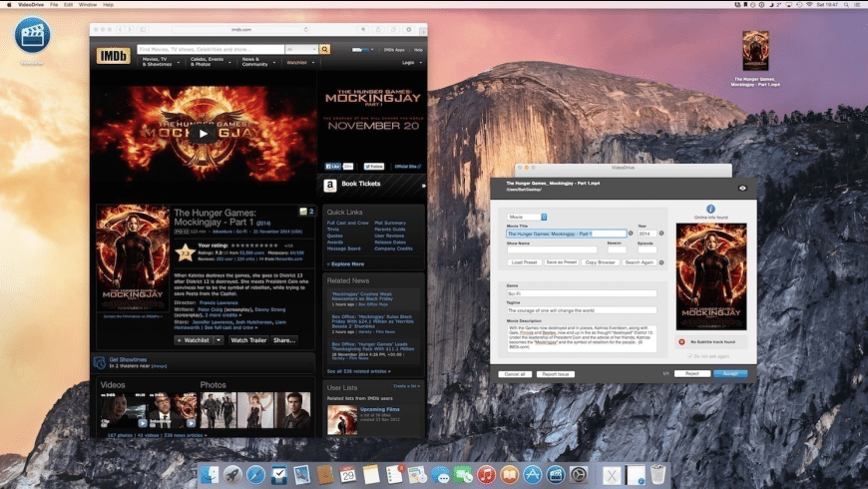The width and height of the screenshot is (868, 489).
Task: Open the Movie type dropdown
Action: [x=527, y=218]
